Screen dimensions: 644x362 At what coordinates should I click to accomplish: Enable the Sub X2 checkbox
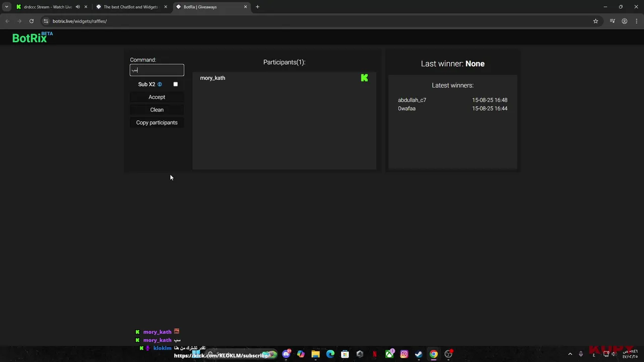coord(176,84)
